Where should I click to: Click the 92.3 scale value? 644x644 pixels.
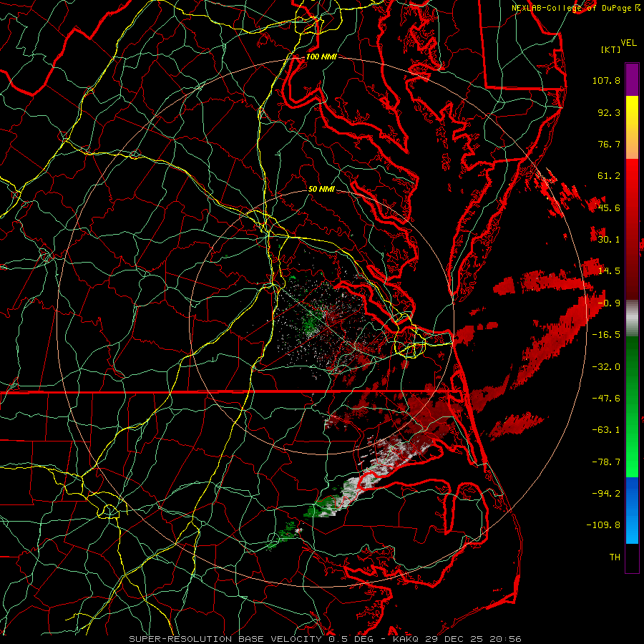(x=609, y=112)
